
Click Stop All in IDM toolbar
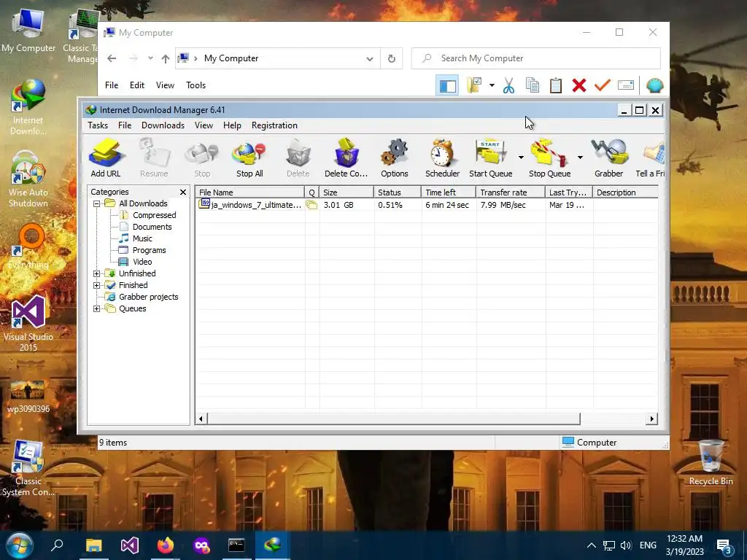pyautogui.click(x=249, y=157)
